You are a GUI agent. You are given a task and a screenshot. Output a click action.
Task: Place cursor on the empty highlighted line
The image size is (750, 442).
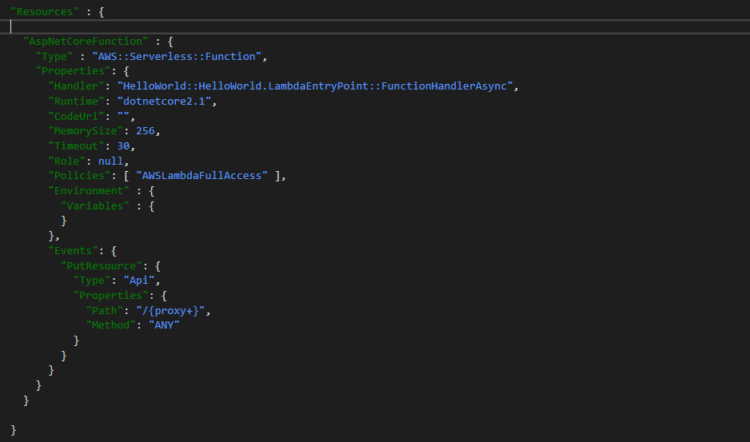point(375,27)
